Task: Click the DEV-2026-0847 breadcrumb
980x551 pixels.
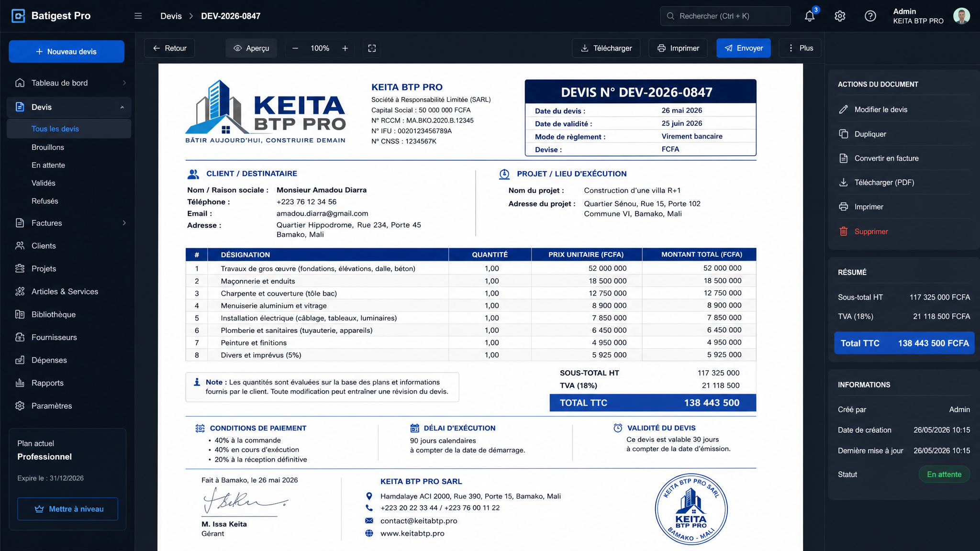Action: (x=231, y=16)
